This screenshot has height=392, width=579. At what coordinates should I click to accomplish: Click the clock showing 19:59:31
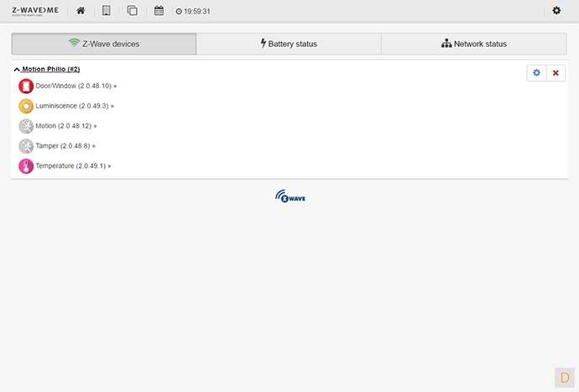[193, 12]
